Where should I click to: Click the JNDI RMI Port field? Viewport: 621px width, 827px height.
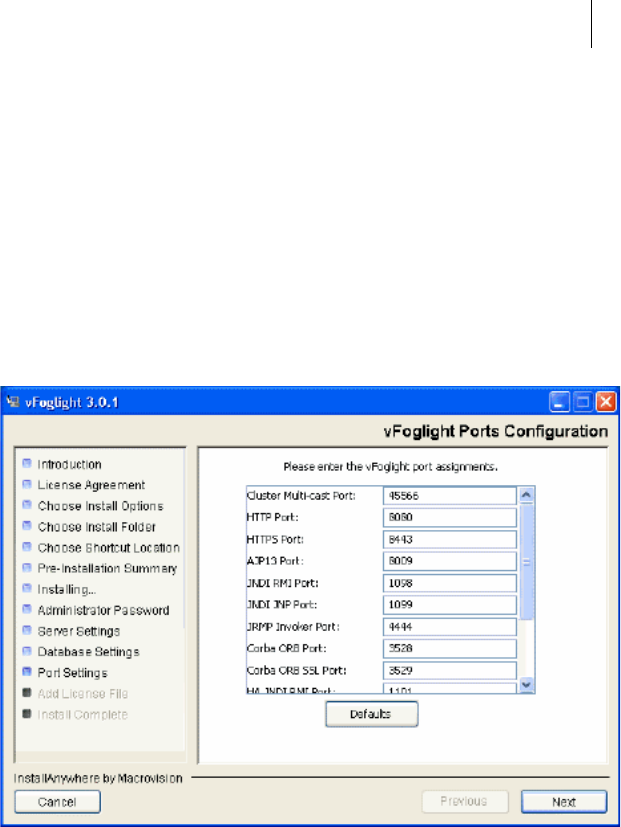pos(450,583)
